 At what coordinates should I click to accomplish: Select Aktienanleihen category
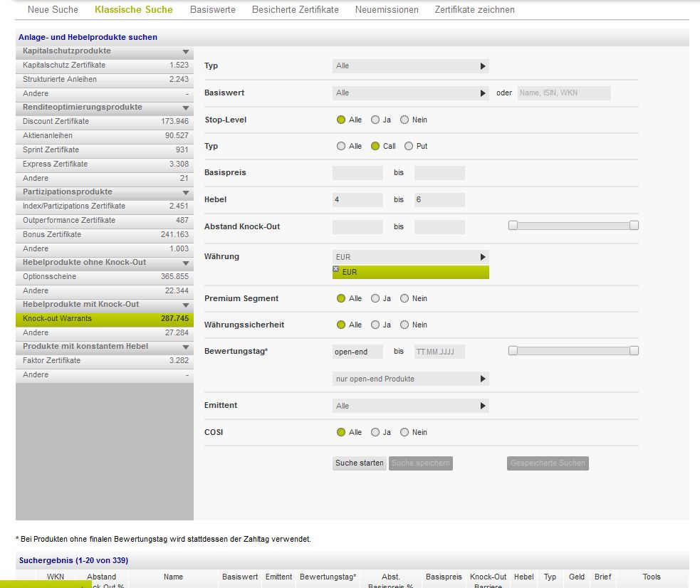coord(105,136)
